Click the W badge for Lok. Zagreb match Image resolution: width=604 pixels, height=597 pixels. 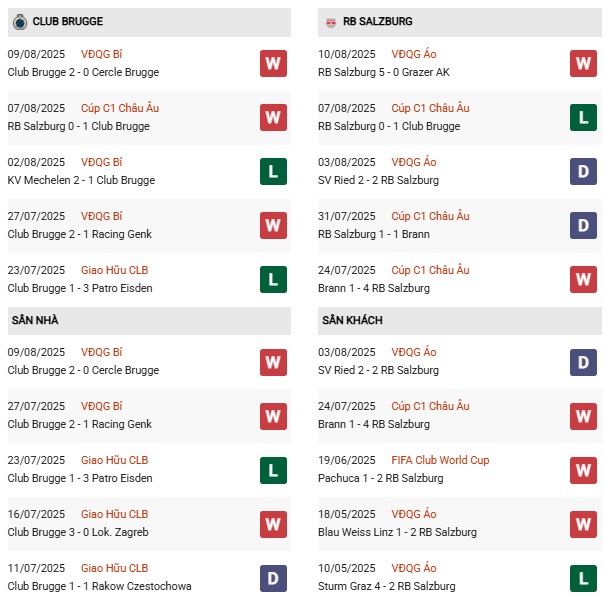[273, 524]
